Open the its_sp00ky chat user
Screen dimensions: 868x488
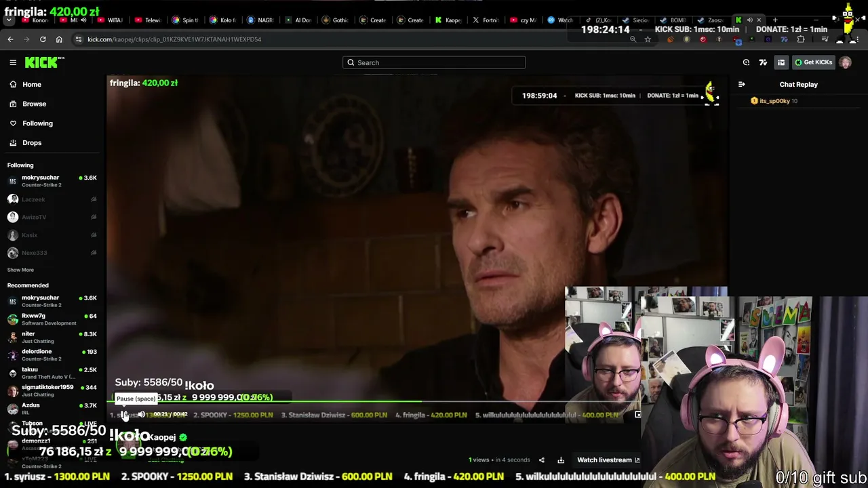tap(774, 101)
